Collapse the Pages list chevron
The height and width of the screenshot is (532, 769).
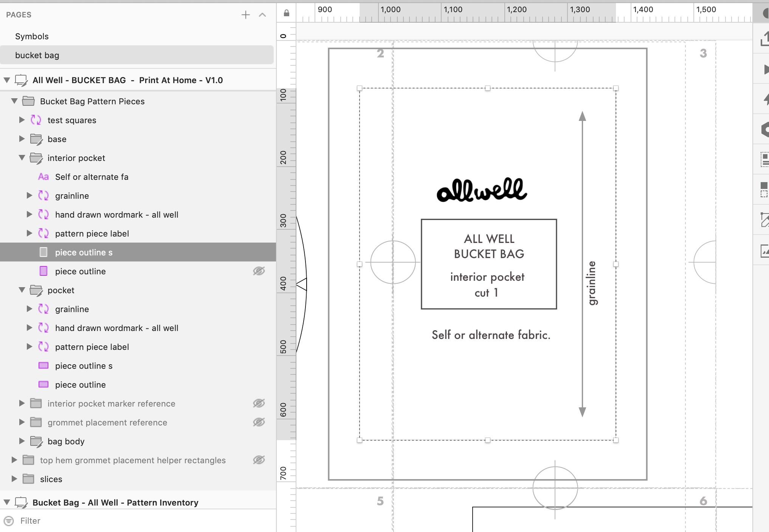(262, 15)
